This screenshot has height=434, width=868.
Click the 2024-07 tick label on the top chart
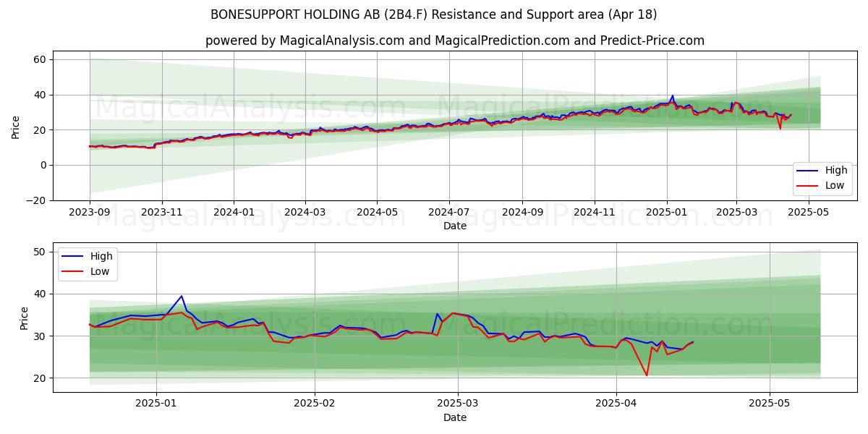pyautogui.click(x=448, y=213)
